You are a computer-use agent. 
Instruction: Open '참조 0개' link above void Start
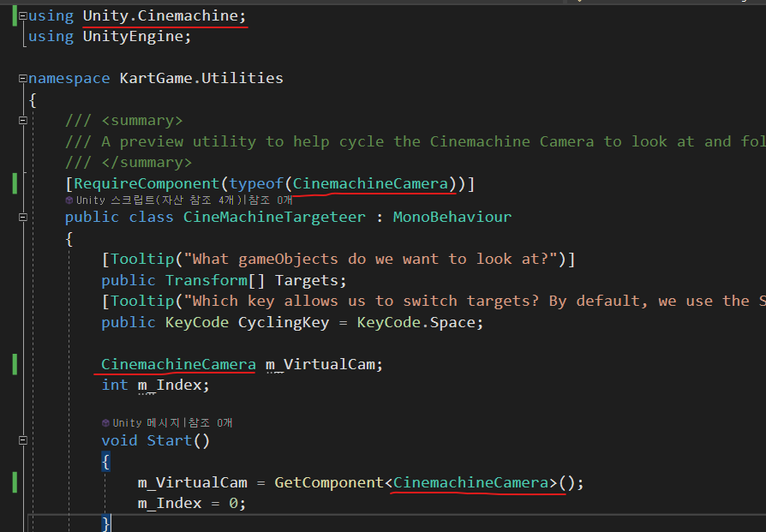pyautogui.click(x=210, y=422)
